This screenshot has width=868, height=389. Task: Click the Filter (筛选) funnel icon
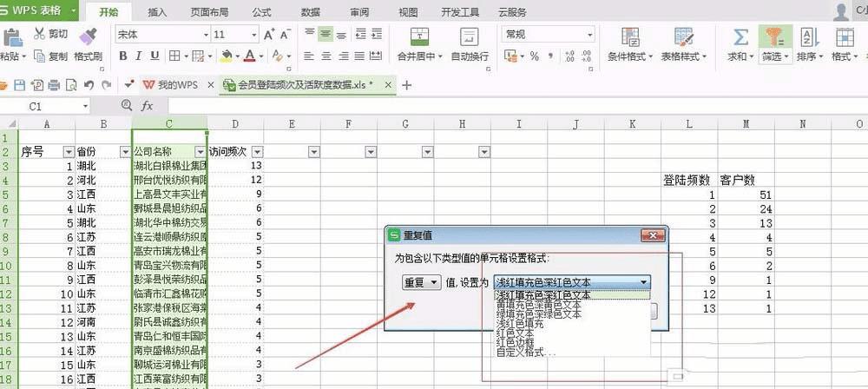coord(774,36)
